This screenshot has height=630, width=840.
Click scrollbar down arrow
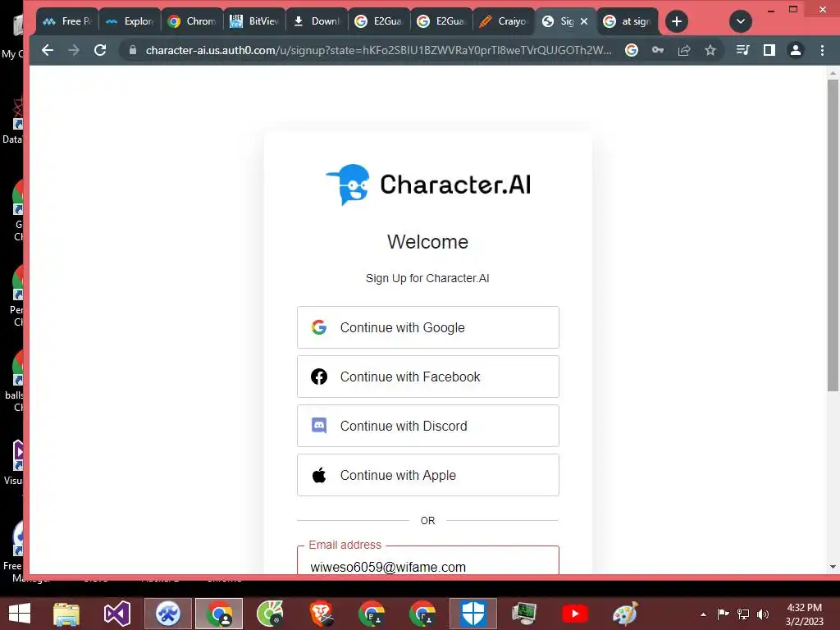point(833,567)
